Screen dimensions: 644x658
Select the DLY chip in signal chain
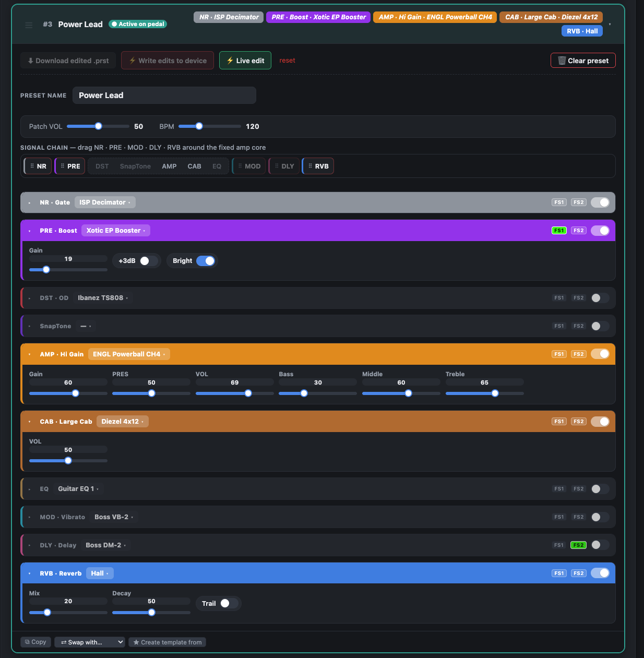284,166
